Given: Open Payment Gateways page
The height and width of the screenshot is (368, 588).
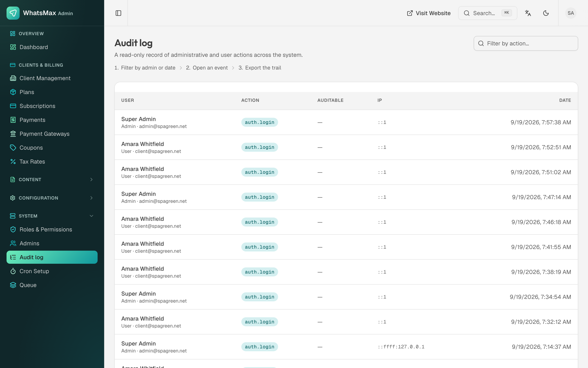Looking at the screenshot, I should [52, 134].
